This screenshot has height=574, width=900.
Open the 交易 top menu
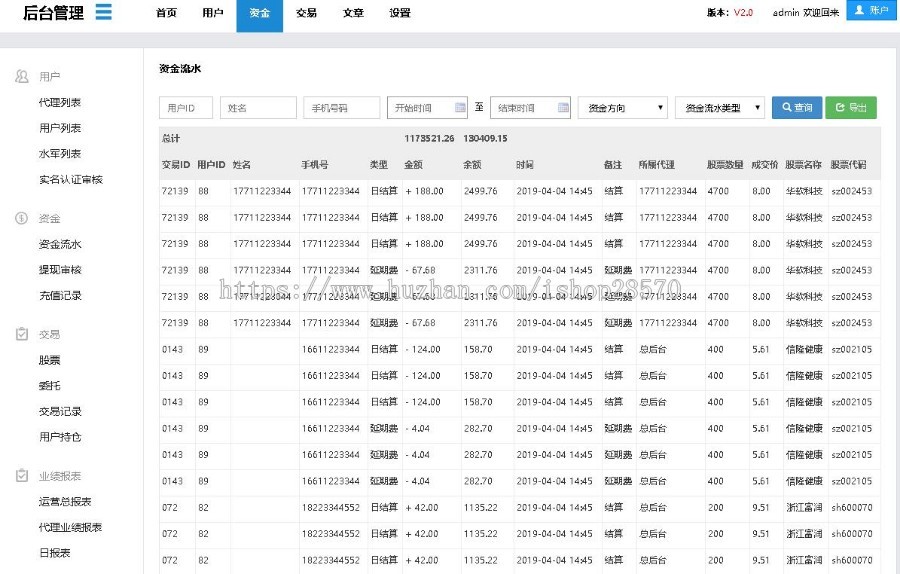(307, 13)
